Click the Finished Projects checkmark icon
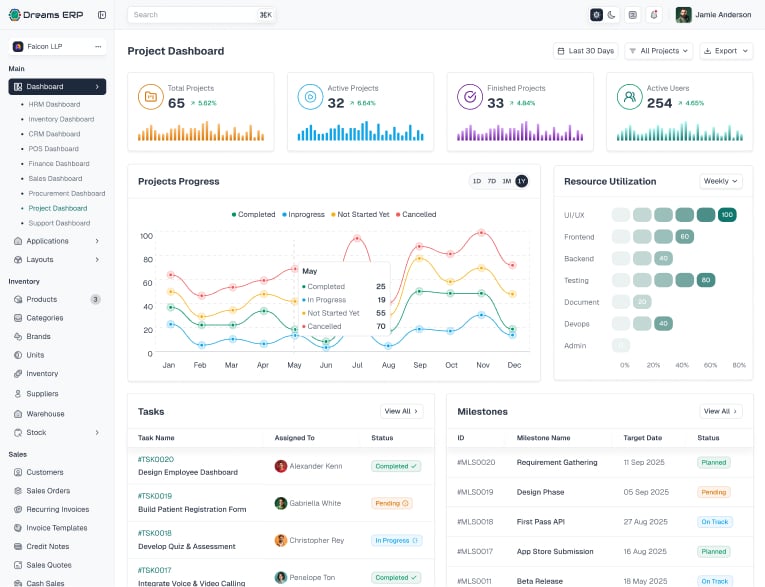 pyautogui.click(x=469, y=97)
